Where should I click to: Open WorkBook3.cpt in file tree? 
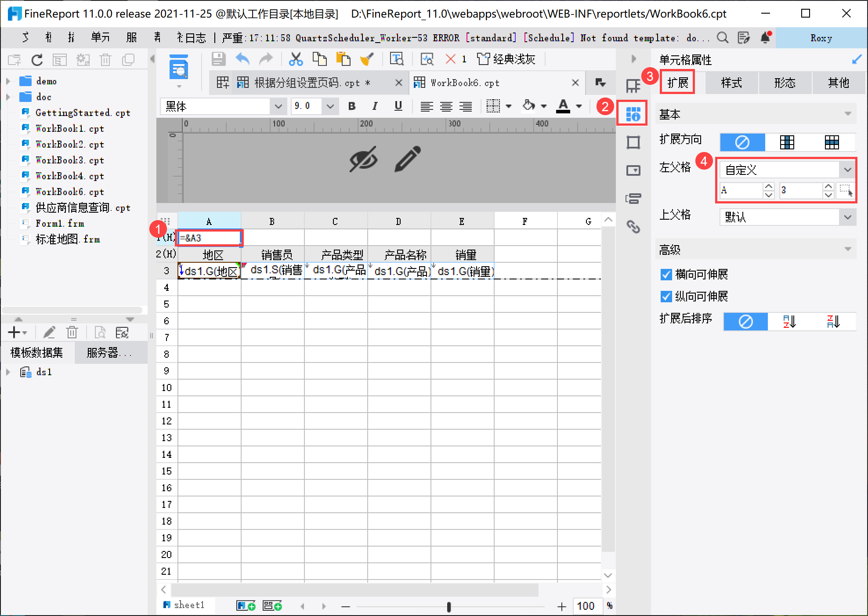click(x=69, y=160)
